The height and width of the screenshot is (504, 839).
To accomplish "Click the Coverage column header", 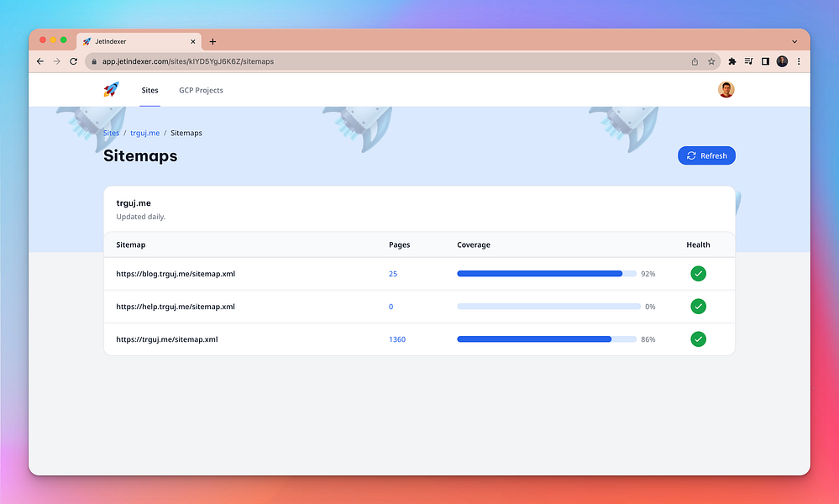I will 474,245.
